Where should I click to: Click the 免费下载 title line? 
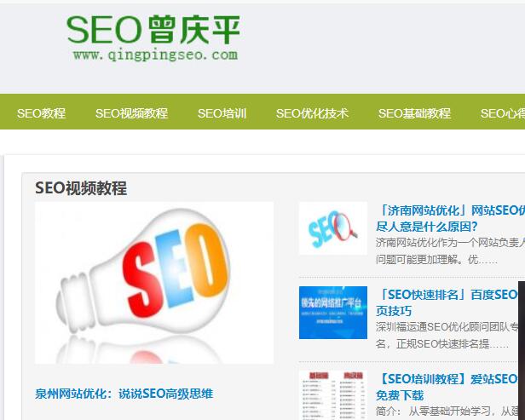tap(400, 395)
